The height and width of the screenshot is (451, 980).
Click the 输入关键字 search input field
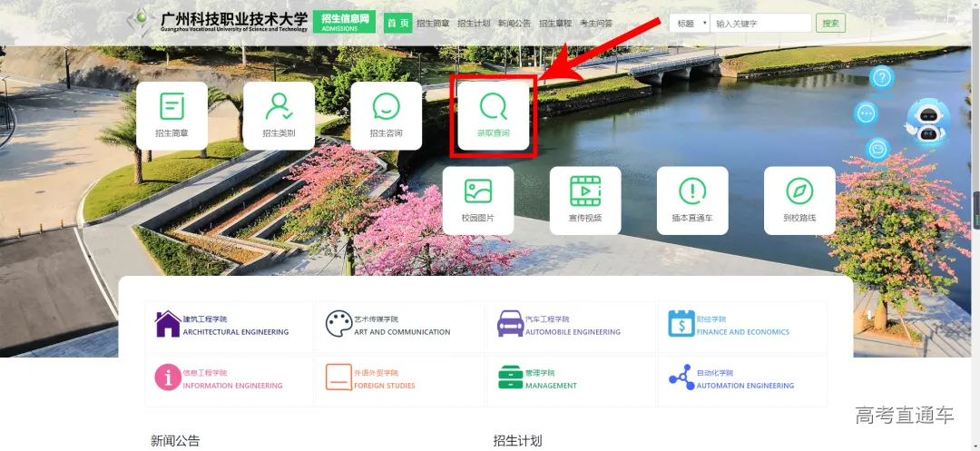(x=760, y=24)
